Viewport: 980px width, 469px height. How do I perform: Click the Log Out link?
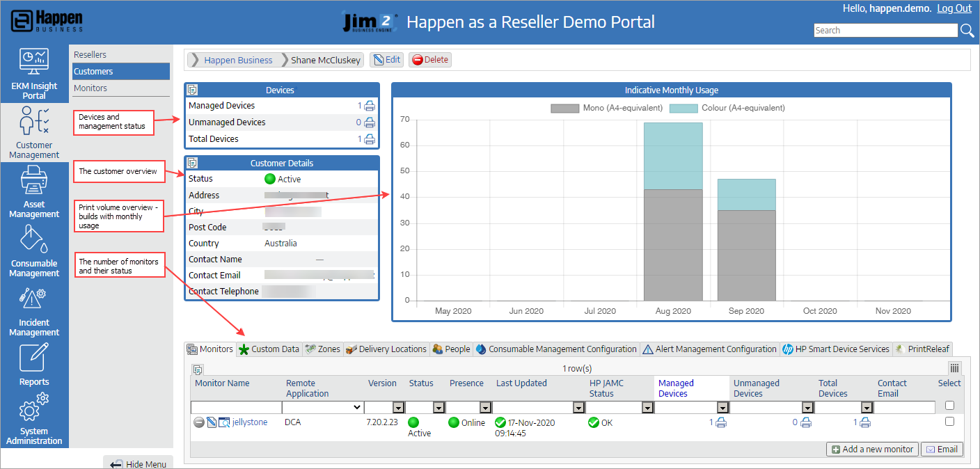click(x=954, y=8)
